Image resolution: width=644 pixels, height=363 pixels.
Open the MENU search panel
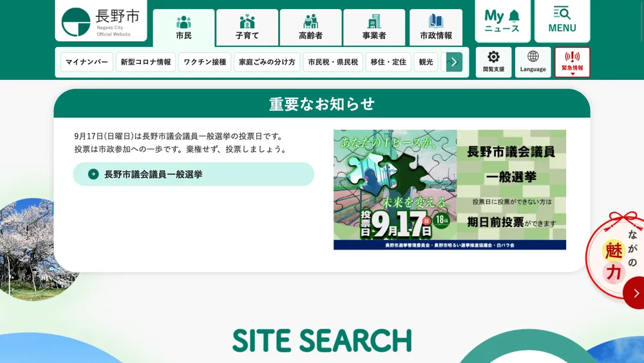pyautogui.click(x=562, y=21)
